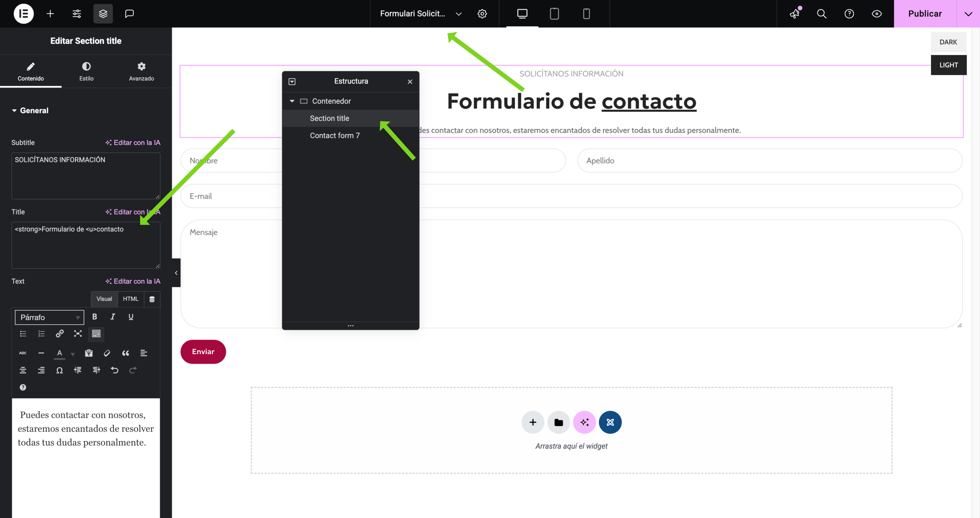Toggle bold formatting
The image size is (980, 518).
coord(95,317)
